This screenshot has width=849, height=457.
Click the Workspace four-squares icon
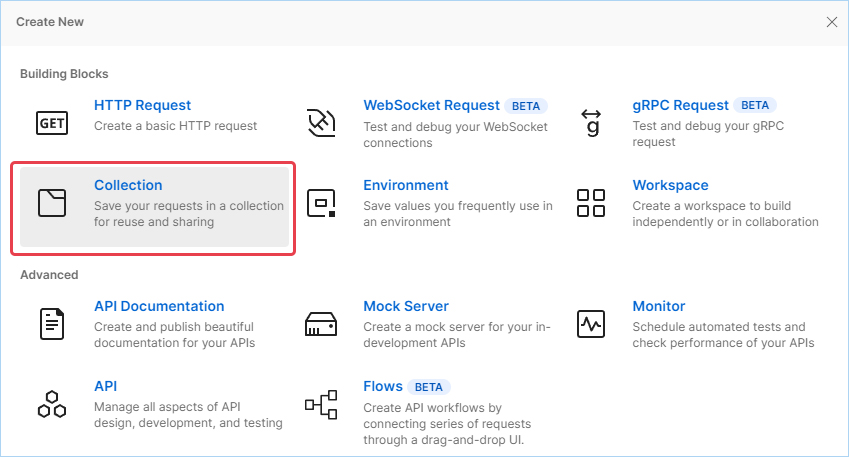pyautogui.click(x=591, y=203)
